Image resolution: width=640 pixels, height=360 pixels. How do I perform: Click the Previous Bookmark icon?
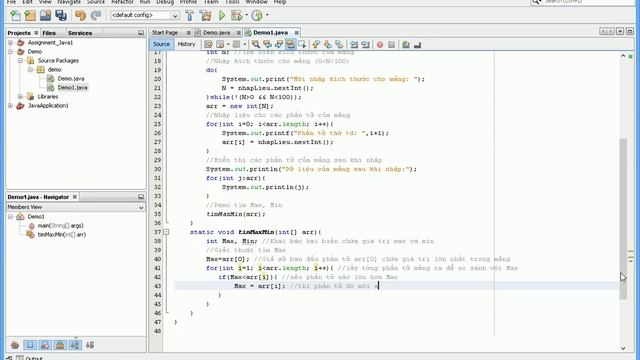point(316,44)
